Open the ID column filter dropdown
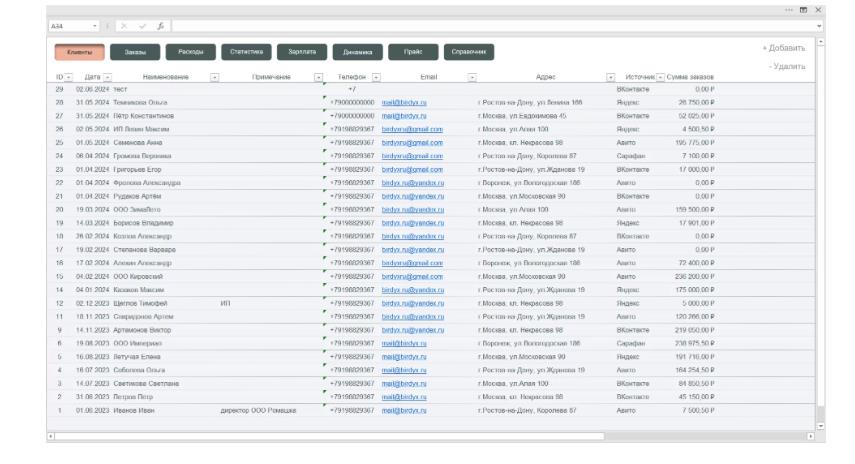Viewport: 855px width, 464px height. [69, 77]
